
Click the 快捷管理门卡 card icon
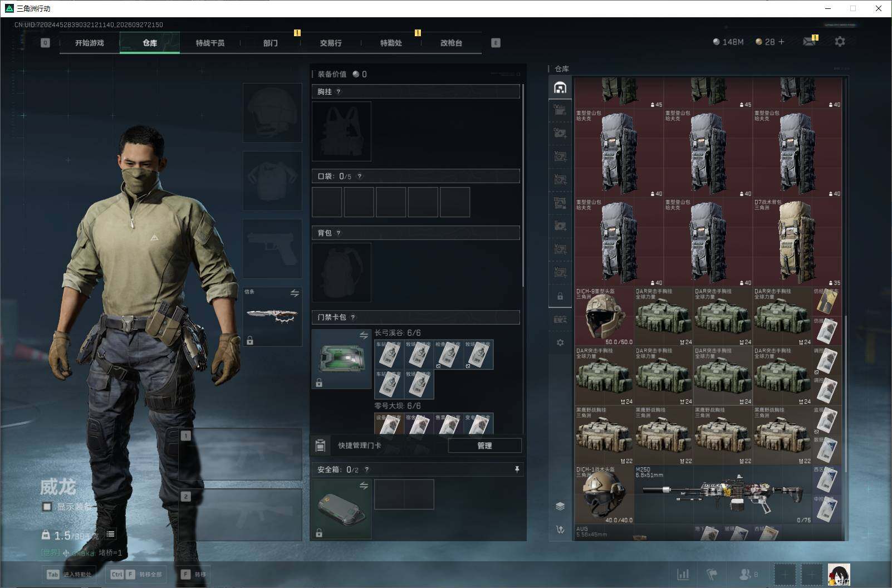click(320, 445)
